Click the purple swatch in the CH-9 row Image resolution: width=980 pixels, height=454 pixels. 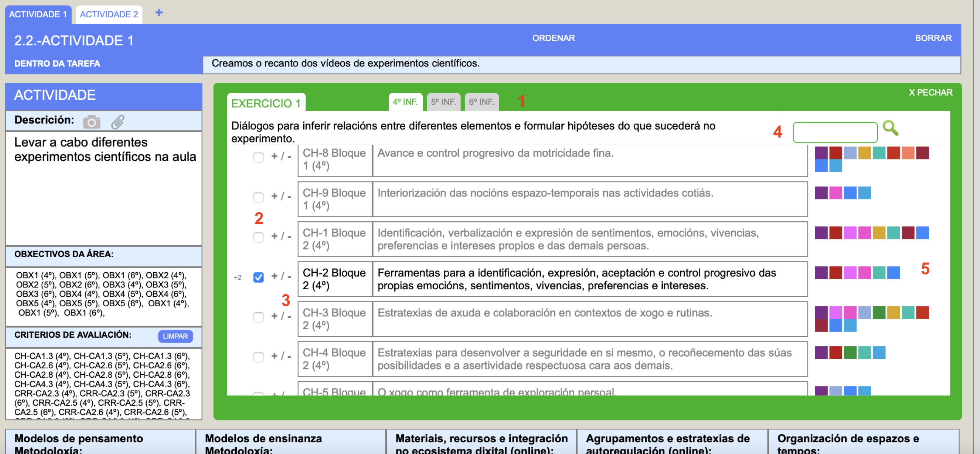[x=821, y=193]
